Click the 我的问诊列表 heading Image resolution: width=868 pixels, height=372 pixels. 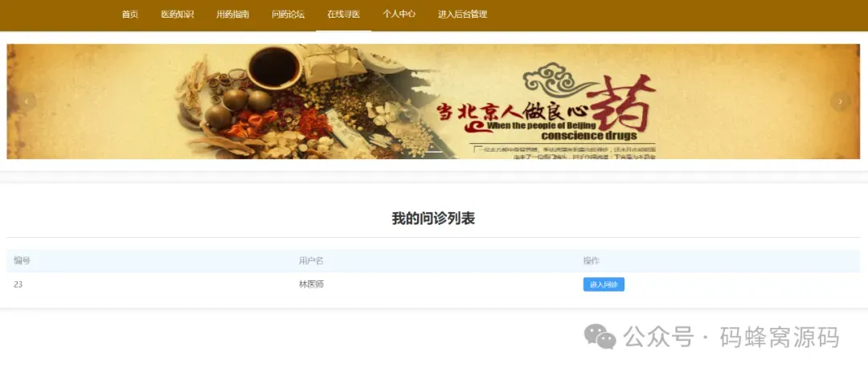pos(433,219)
